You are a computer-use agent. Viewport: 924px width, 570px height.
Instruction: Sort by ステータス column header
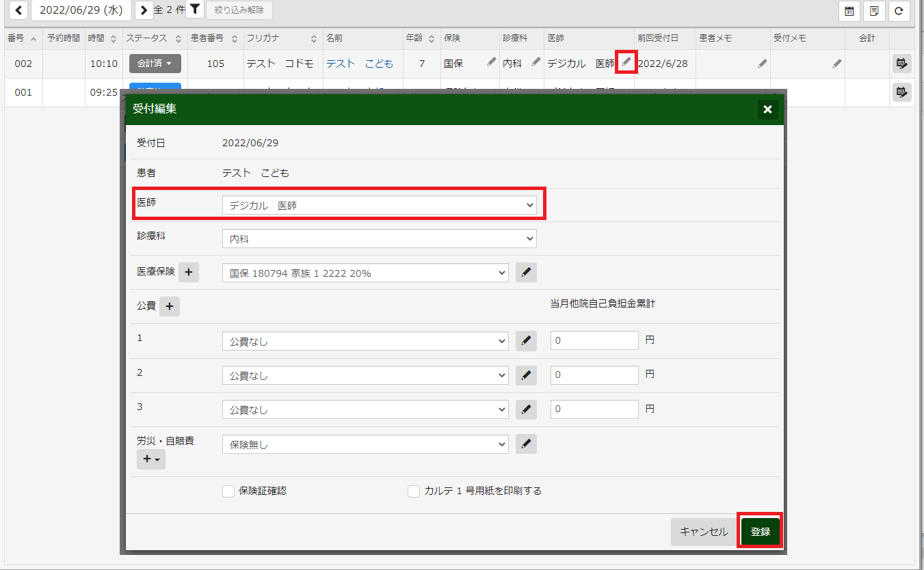[155, 38]
